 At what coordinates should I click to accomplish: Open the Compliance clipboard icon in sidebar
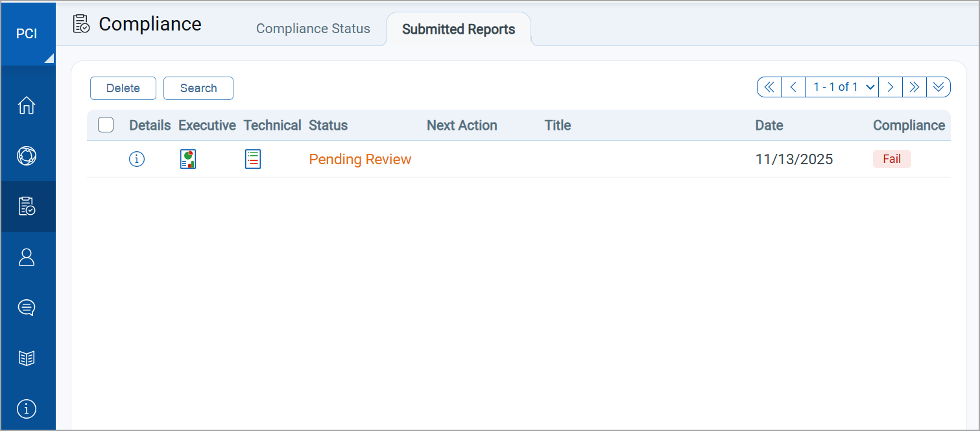(x=27, y=206)
